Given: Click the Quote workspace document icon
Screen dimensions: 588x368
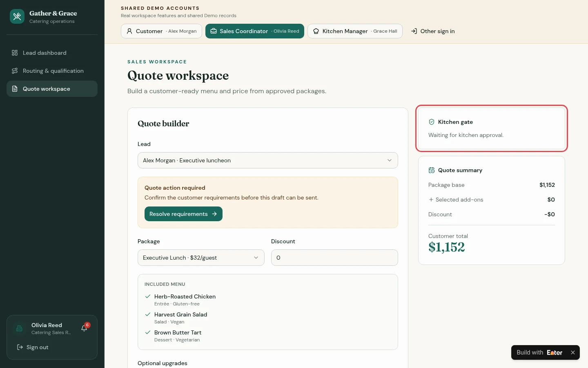Looking at the screenshot, I should click(x=15, y=89).
